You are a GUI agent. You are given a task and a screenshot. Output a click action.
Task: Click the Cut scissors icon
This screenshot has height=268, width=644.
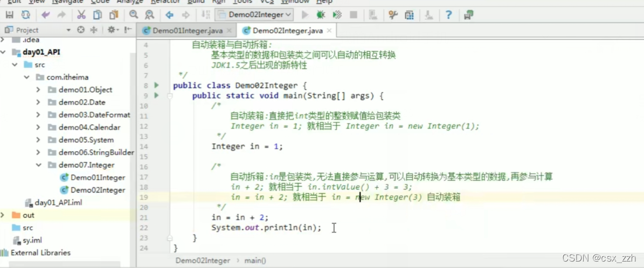81,15
